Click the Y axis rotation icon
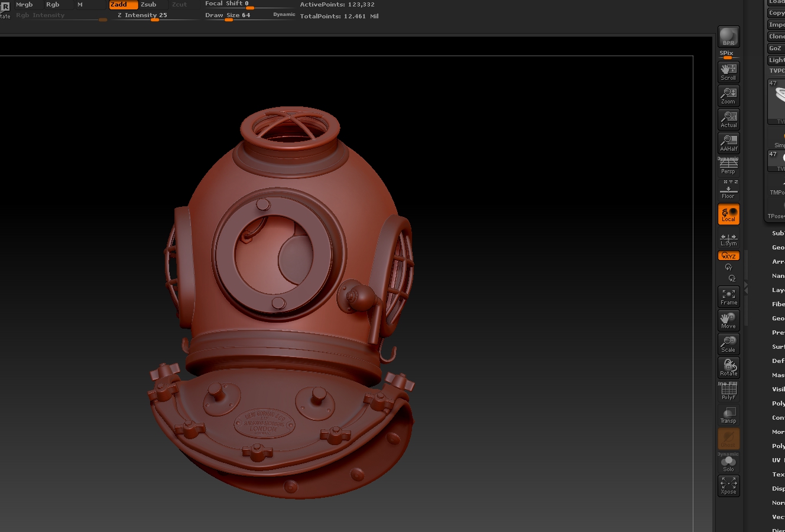The image size is (785, 532). [728, 267]
